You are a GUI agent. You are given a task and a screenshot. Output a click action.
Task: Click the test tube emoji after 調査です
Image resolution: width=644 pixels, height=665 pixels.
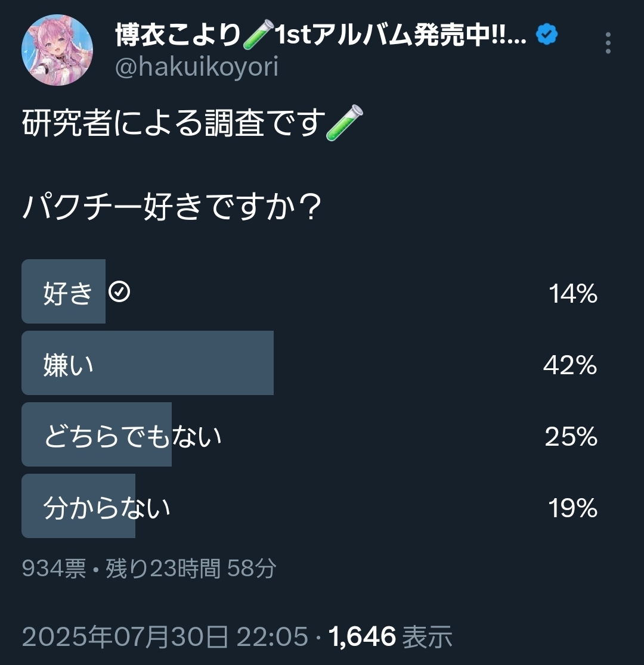coord(345,123)
